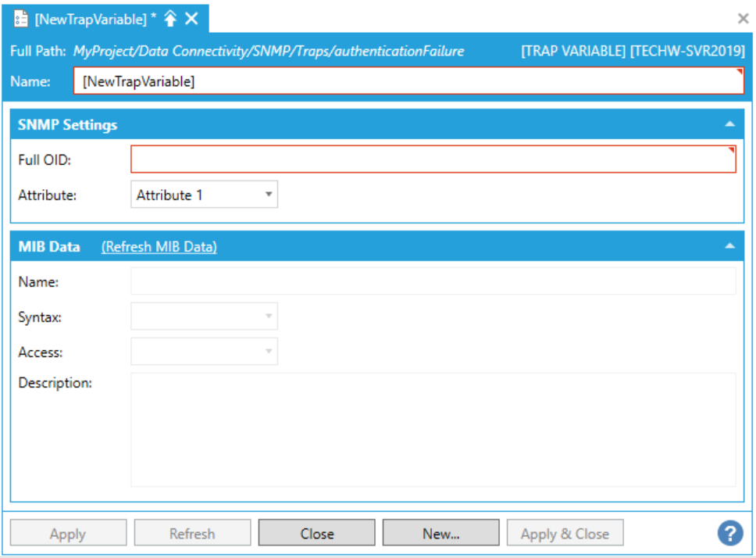Click the document icon on the tab
The height and width of the screenshot is (558, 756).
pyautogui.click(x=22, y=19)
